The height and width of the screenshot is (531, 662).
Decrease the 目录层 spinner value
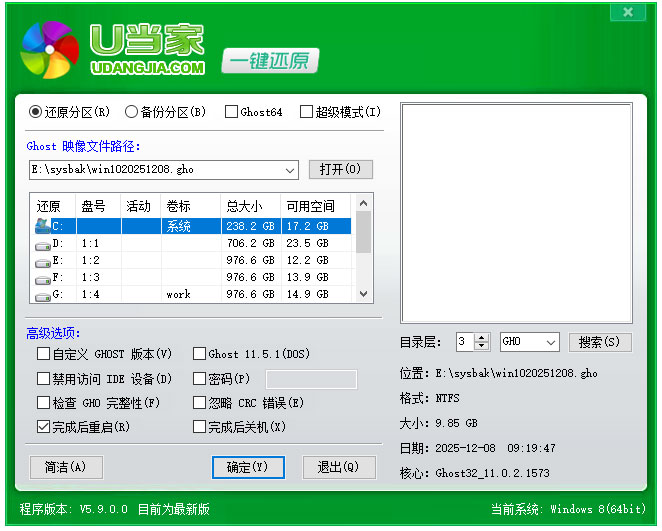(481, 346)
